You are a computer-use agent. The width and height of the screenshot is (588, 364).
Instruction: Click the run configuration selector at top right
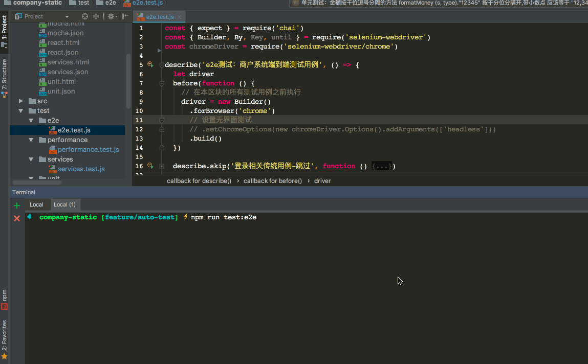(439, 3)
